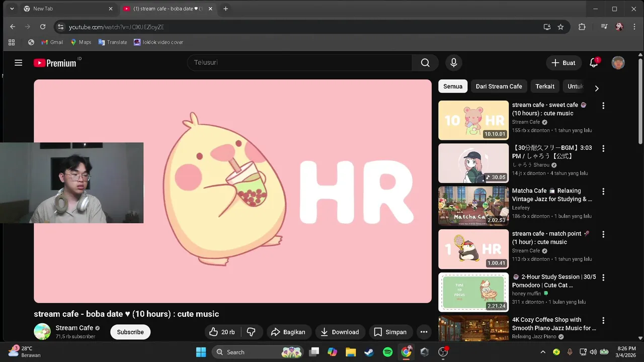
Task: Open options for Matcha Cafe video
Action: [x=603, y=192]
